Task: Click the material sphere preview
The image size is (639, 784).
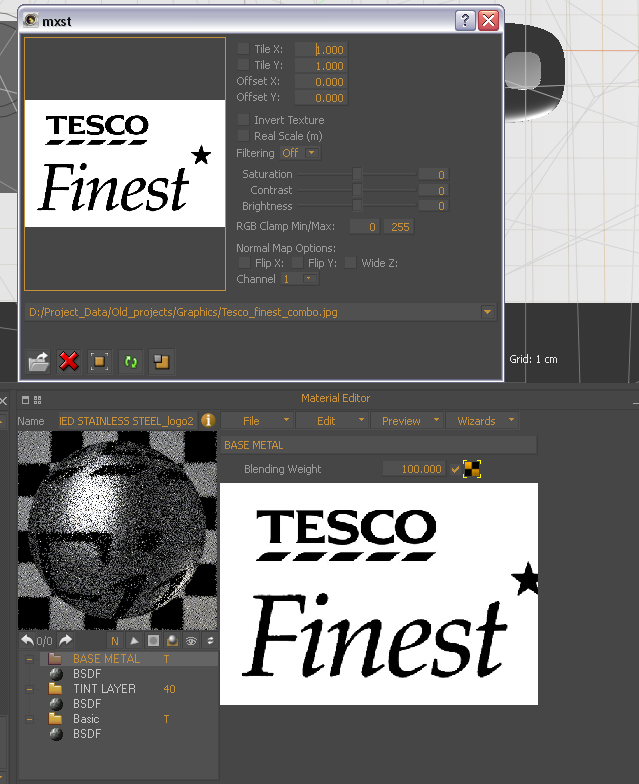Action: pyautogui.click(x=118, y=530)
